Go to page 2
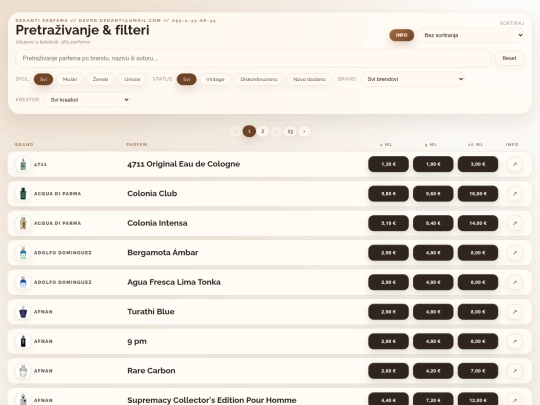This screenshot has width=540, height=405. coord(263,131)
